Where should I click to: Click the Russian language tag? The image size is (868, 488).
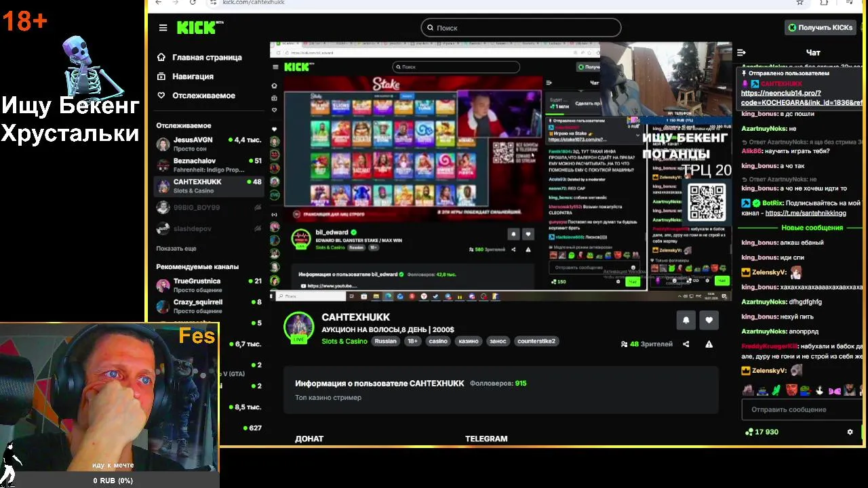click(385, 341)
